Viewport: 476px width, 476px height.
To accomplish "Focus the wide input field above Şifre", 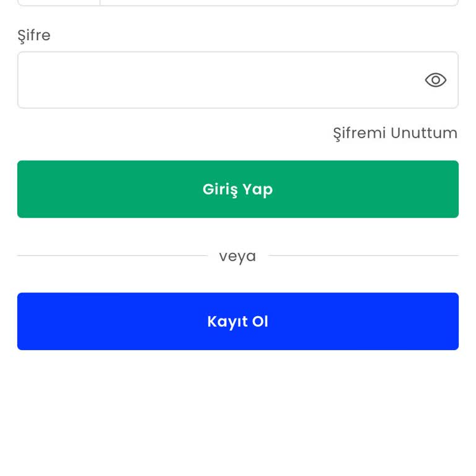I will coord(279,2).
